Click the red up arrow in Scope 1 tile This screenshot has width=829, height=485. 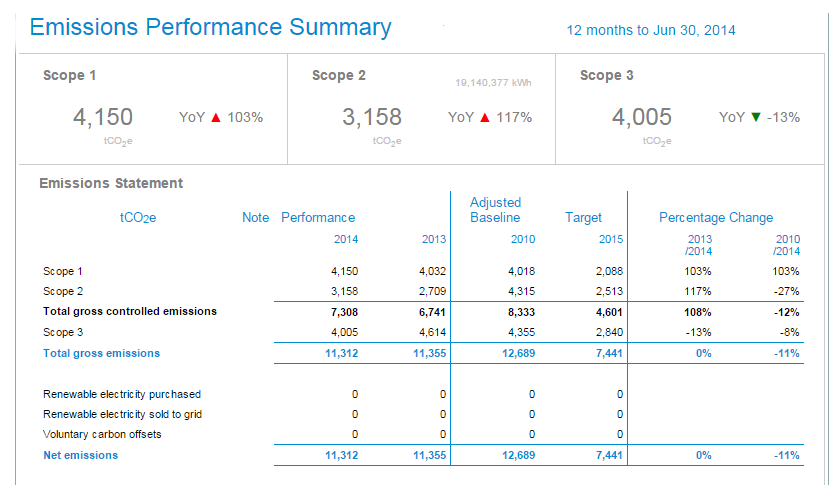click(215, 117)
